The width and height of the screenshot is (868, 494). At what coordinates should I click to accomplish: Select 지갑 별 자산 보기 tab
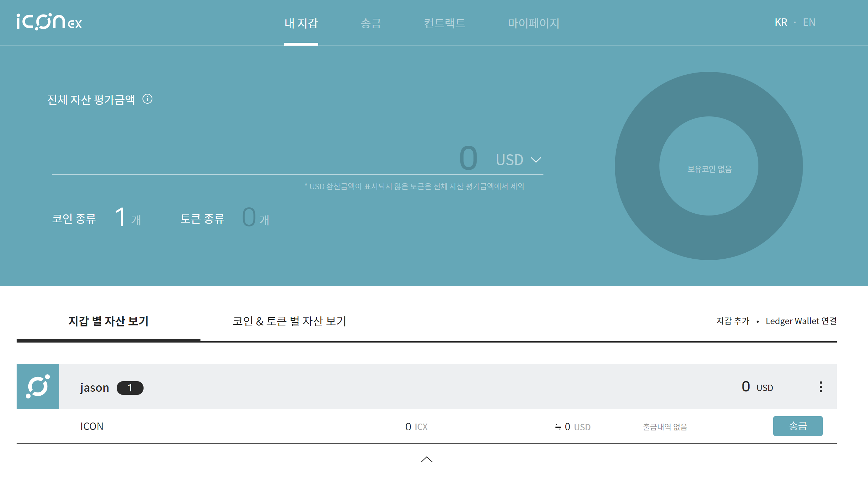(x=108, y=321)
